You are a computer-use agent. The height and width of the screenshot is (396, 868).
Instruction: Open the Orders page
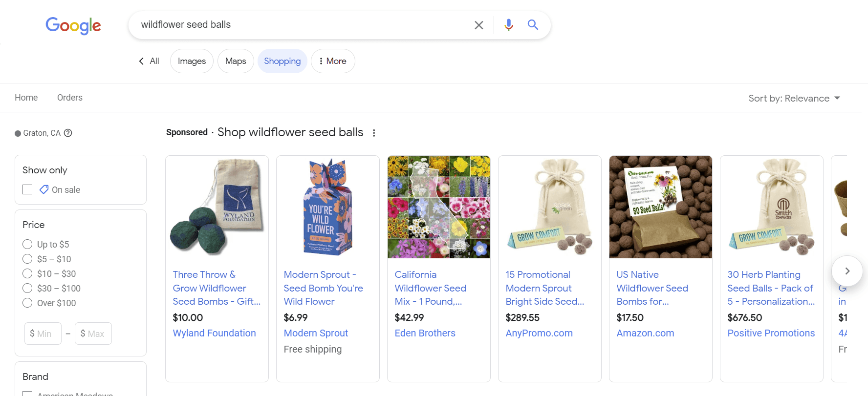coord(69,97)
